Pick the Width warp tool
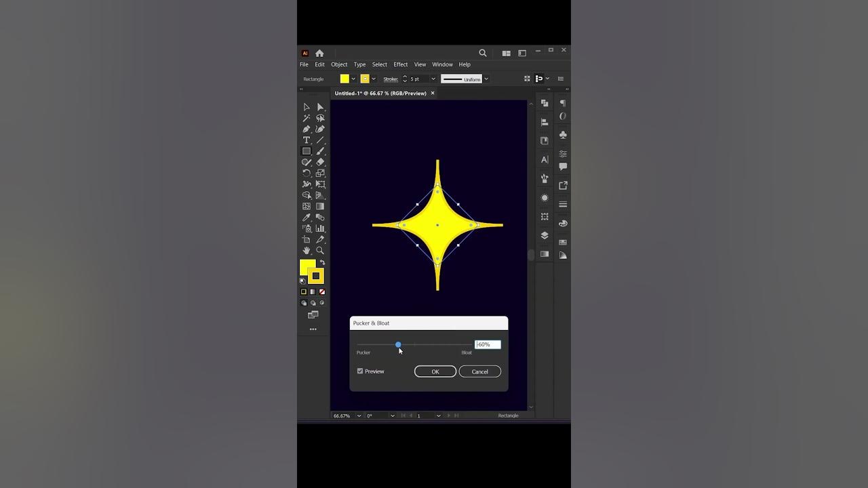This screenshot has height=488, width=868. (x=307, y=184)
